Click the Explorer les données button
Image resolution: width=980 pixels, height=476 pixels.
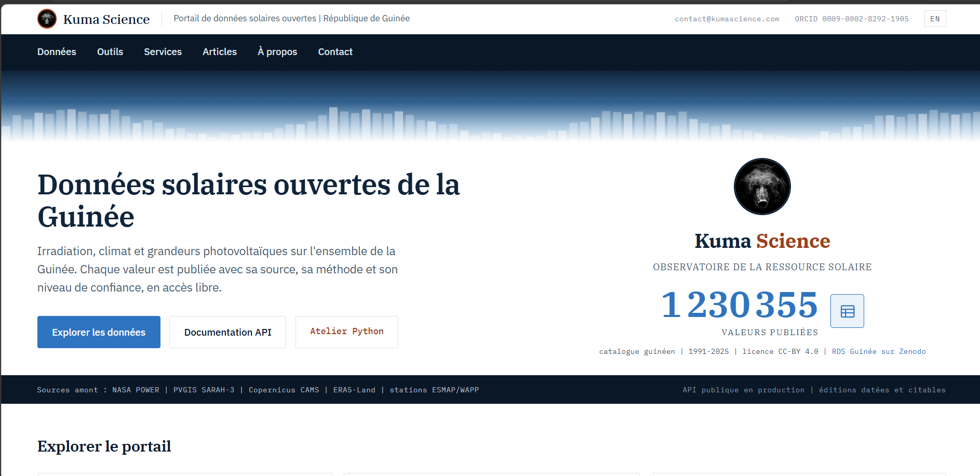(x=99, y=332)
